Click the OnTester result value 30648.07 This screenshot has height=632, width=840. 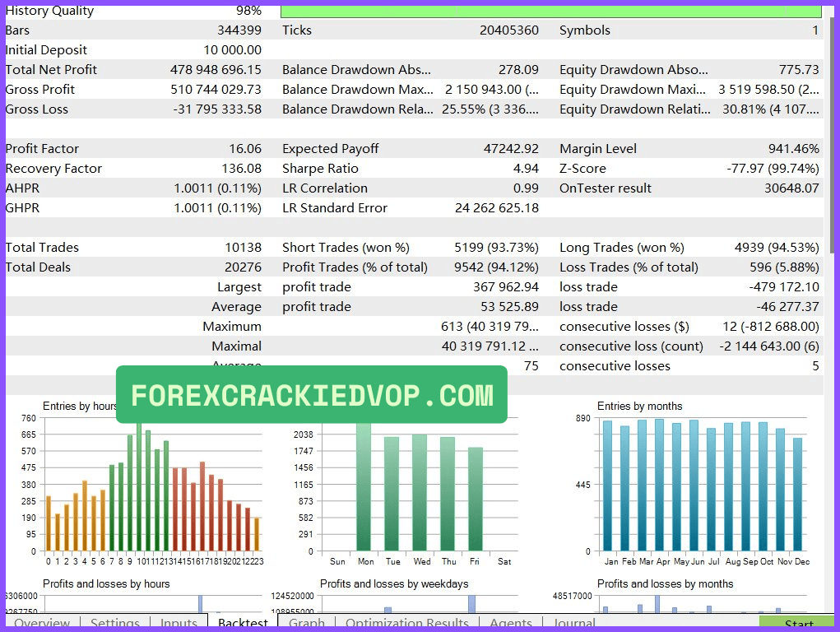click(x=791, y=188)
